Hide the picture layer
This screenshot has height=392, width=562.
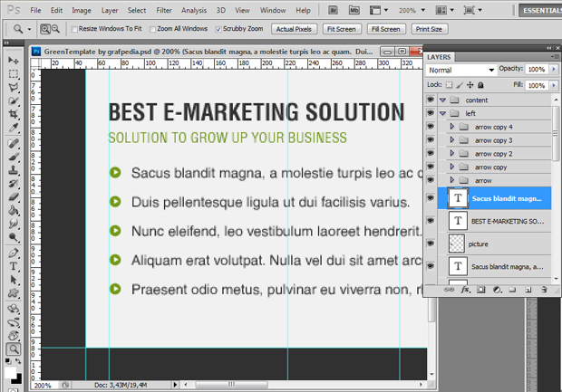tap(431, 244)
